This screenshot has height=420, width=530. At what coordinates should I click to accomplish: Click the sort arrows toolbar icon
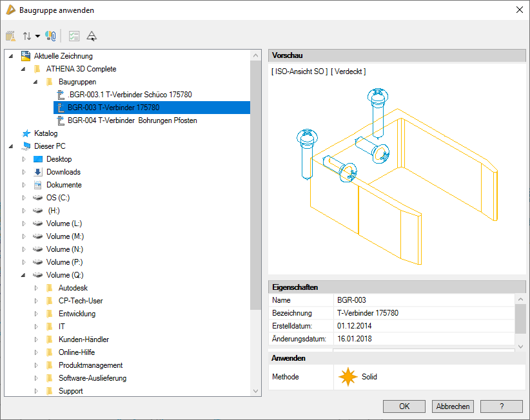[27, 36]
